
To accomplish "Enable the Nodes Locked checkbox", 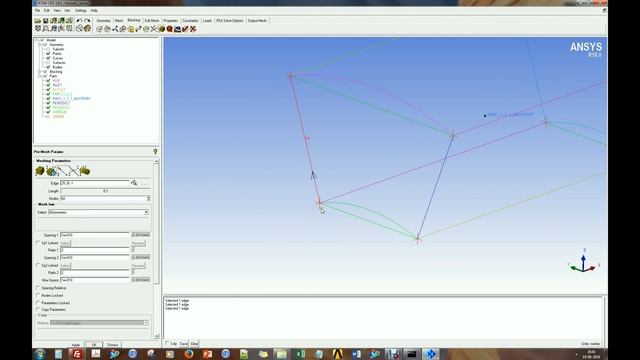I will coord(38,295).
